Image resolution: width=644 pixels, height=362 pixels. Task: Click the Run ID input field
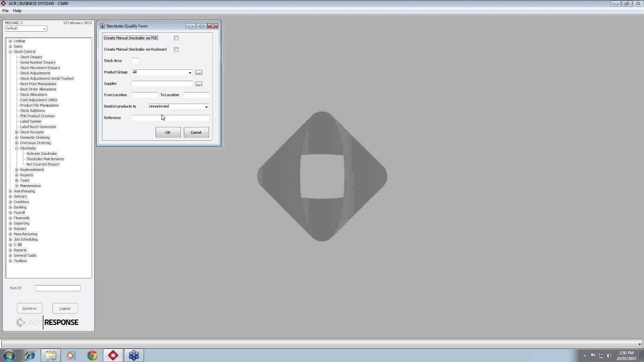coord(58,288)
